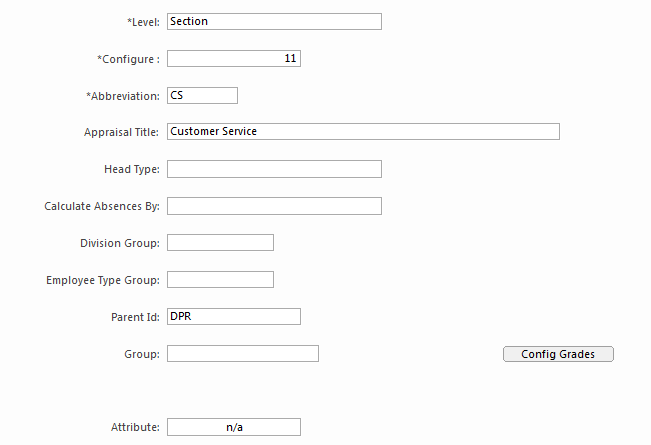The image size is (651, 445).
Task: Click the *Configure : label text
Action: coord(128,59)
